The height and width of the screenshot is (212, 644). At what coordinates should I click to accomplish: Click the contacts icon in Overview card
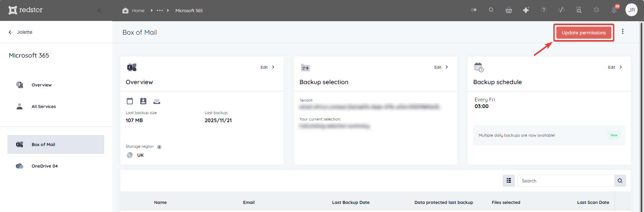coord(143,101)
